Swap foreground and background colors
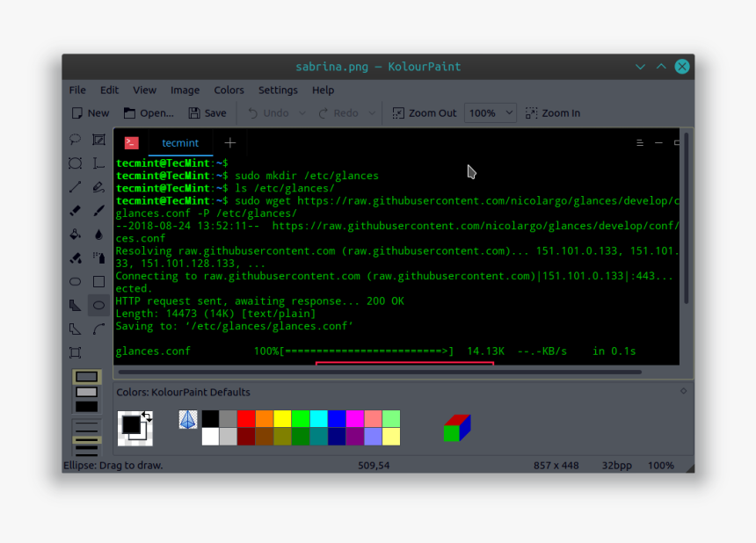Viewport: 756px width, 543px height. [x=147, y=416]
